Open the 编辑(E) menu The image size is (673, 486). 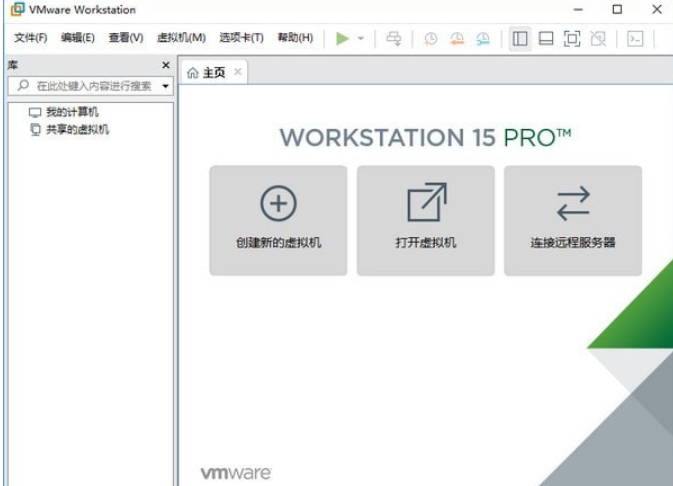pos(78,38)
